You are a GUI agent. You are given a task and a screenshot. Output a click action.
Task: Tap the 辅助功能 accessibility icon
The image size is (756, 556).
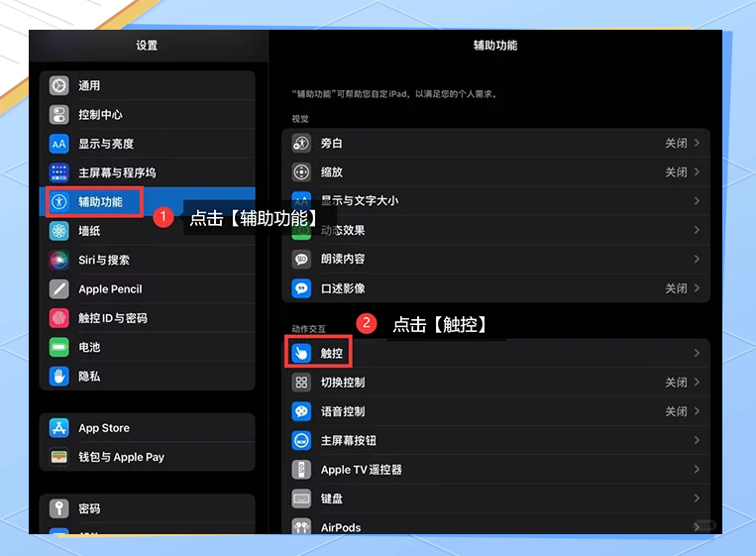[58, 201]
